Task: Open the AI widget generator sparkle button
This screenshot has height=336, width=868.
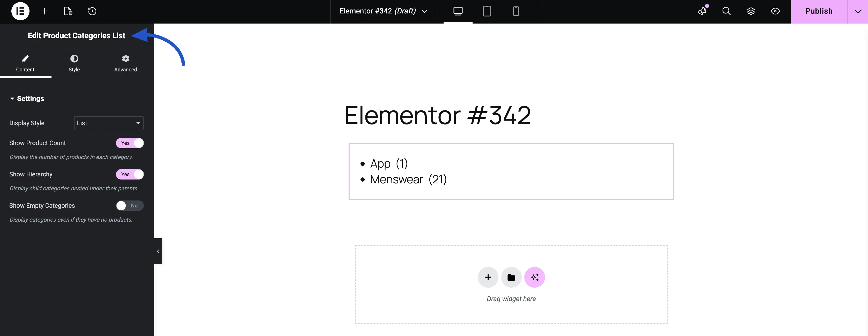Action: tap(534, 277)
